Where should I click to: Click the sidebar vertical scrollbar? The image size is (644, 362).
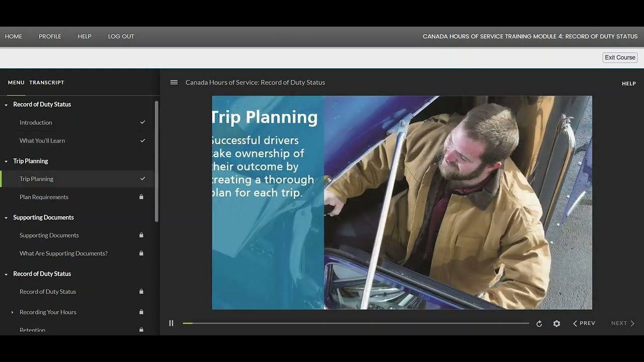pyautogui.click(x=156, y=161)
